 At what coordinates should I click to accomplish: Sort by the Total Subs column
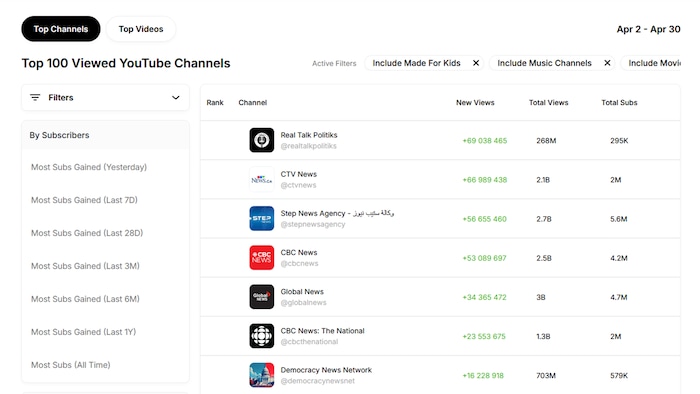point(619,103)
